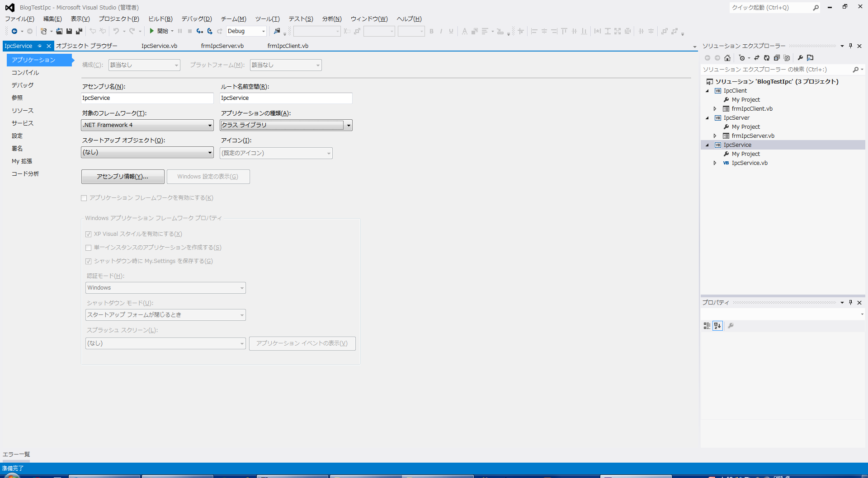
Task: Open the リソース settings page
Action: 23,111
